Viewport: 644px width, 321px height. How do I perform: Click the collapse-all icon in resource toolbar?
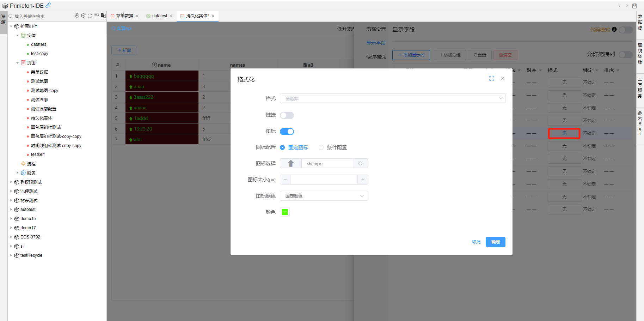pyautogui.click(x=97, y=16)
